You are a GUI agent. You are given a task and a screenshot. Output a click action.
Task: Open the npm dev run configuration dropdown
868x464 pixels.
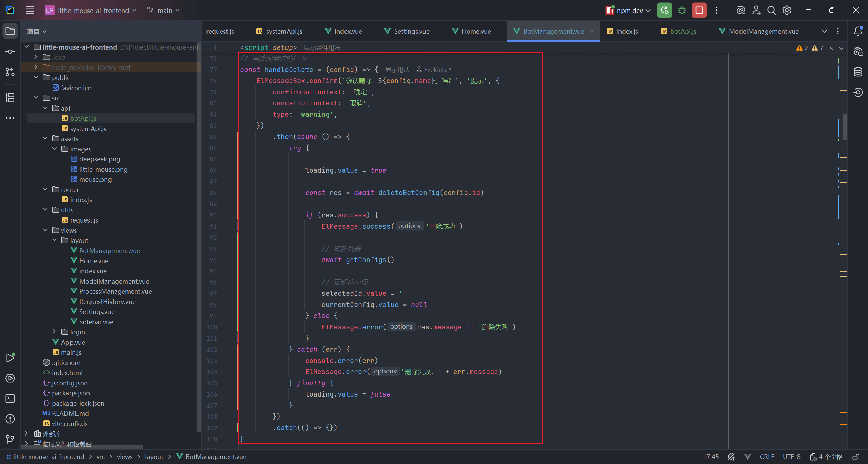coord(629,11)
